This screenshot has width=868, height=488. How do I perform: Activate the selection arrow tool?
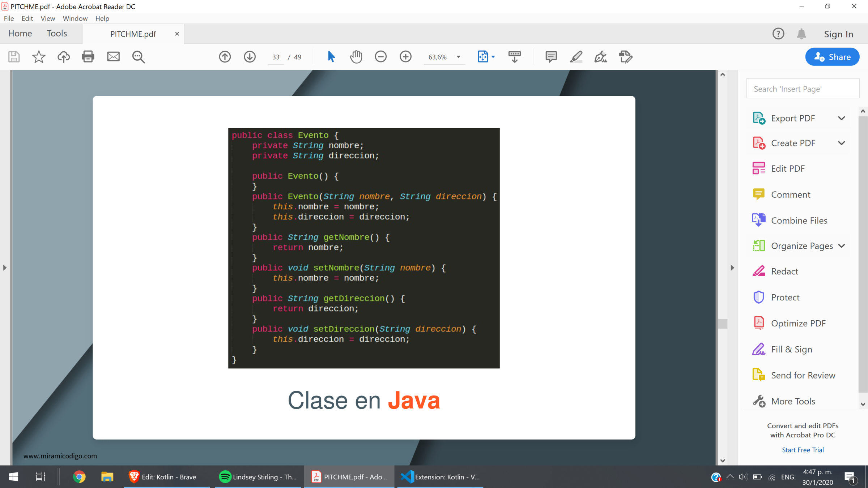[x=331, y=57]
